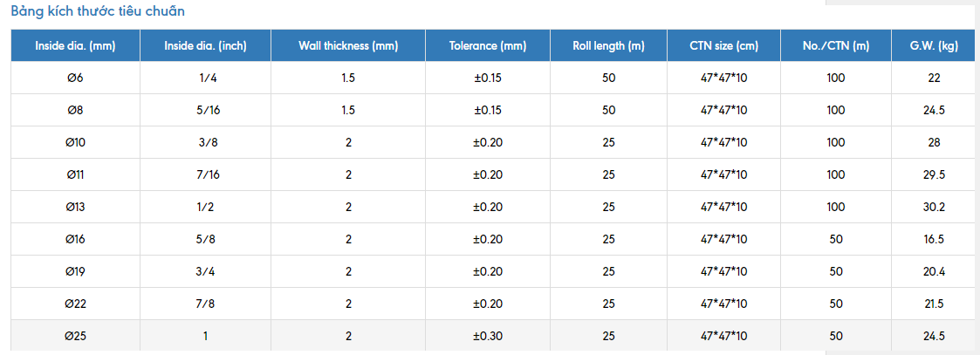Image resolution: width=980 pixels, height=355 pixels.
Task: Select the Ø6 diameter cell
Action: pyautogui.click(x=75, y=78)
